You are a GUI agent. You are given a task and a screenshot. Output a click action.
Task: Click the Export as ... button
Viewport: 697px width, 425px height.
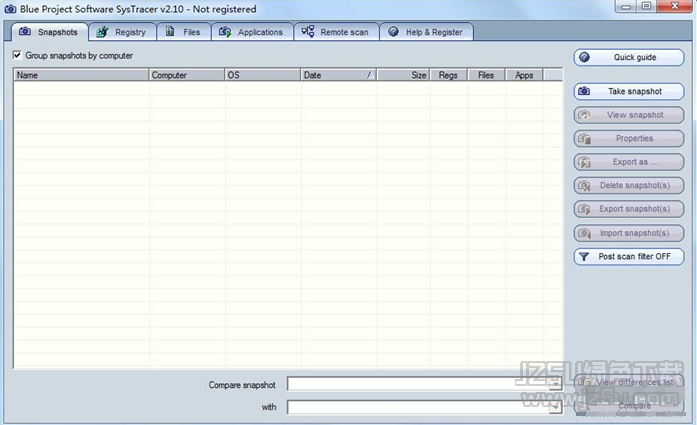click(629, 162)
